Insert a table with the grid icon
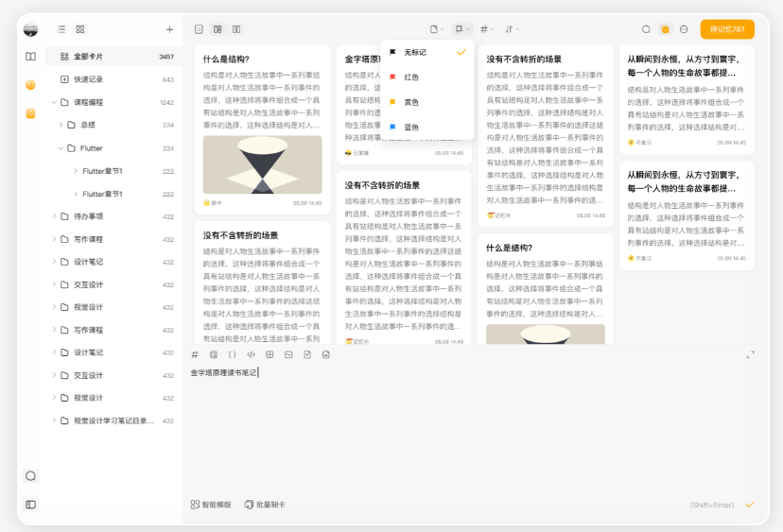This screenshot has width=783, height=532. 270,355
